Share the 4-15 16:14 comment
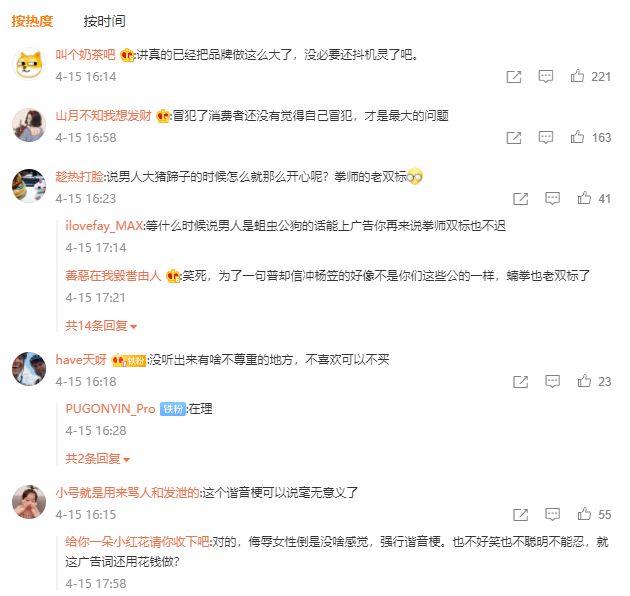This screenshot has width=630, height=596. coord(513,76)
